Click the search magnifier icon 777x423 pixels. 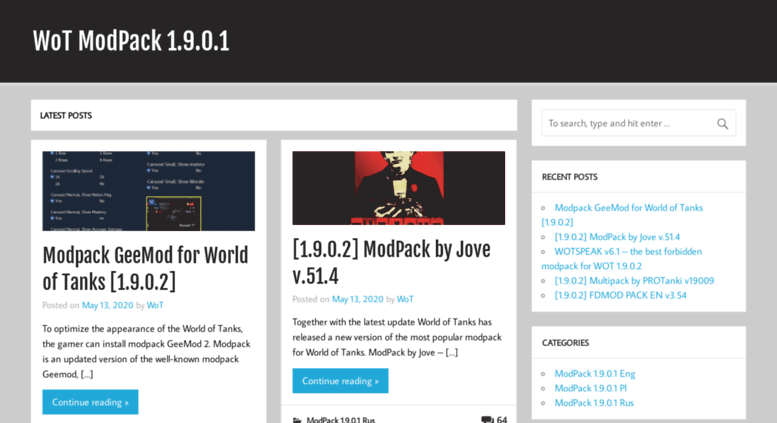(x=722, y=123)
